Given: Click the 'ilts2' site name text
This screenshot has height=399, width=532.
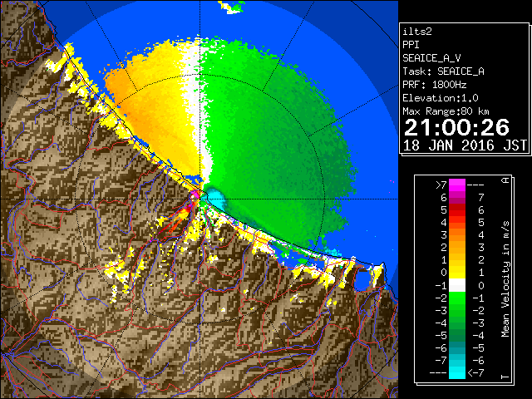Looking at the screenshot, I should [x=417, y=32].
